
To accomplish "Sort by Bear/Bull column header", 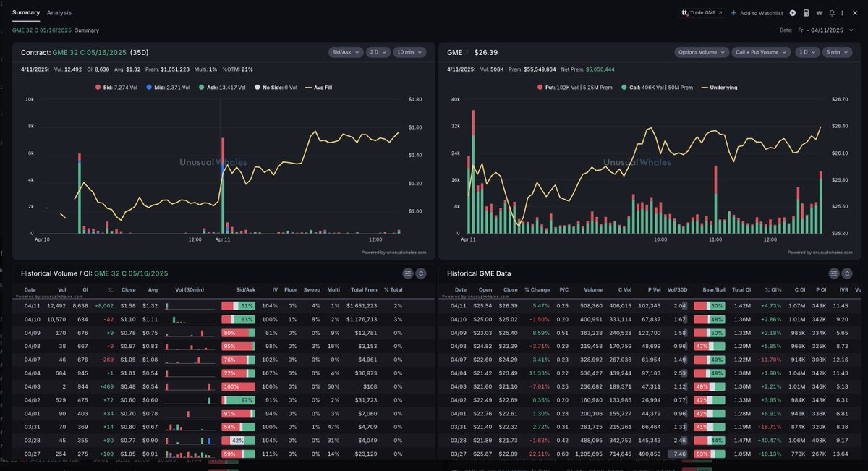I will 714,289.
